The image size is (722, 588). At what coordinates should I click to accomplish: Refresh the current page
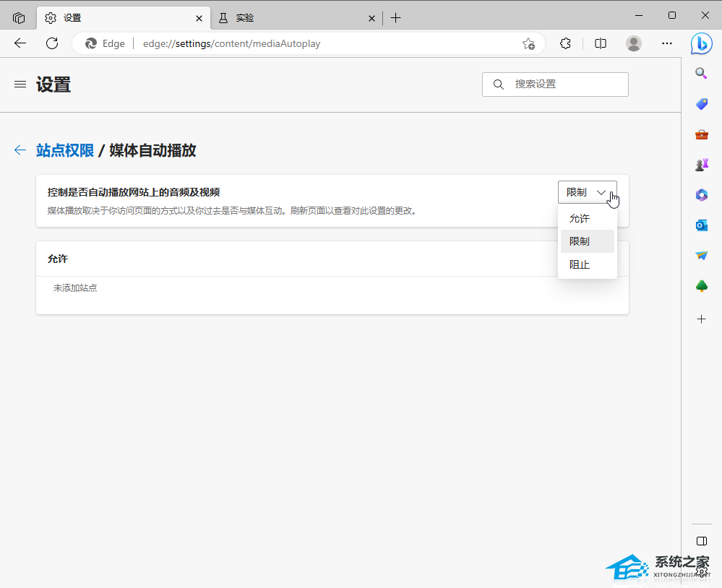[52, 43]
